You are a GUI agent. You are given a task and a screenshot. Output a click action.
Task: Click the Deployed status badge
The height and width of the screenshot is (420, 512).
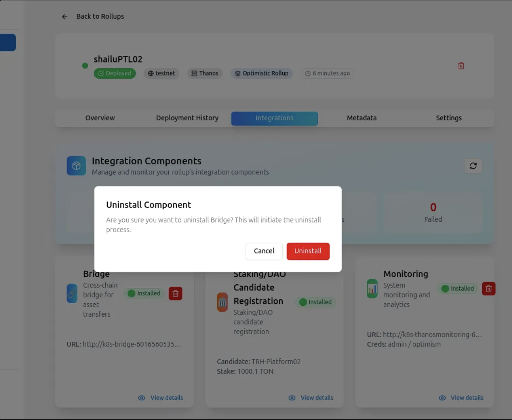(x=115, y=73)
